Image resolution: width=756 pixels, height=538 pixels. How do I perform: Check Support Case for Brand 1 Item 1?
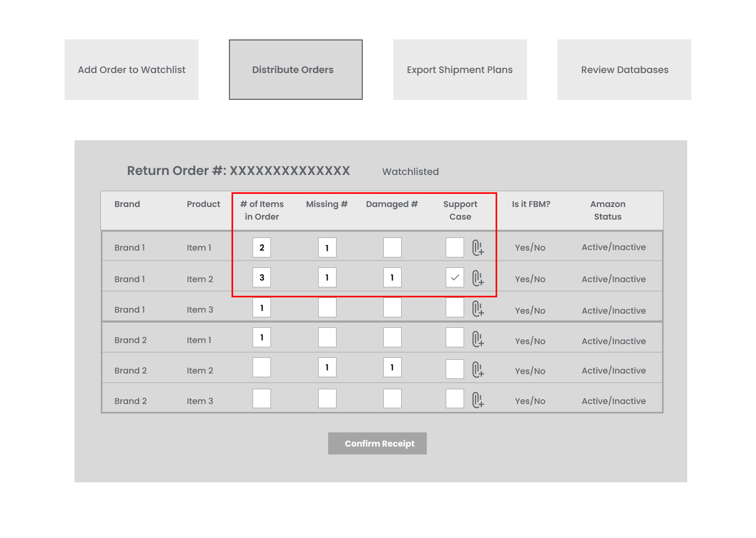point(455,247)
